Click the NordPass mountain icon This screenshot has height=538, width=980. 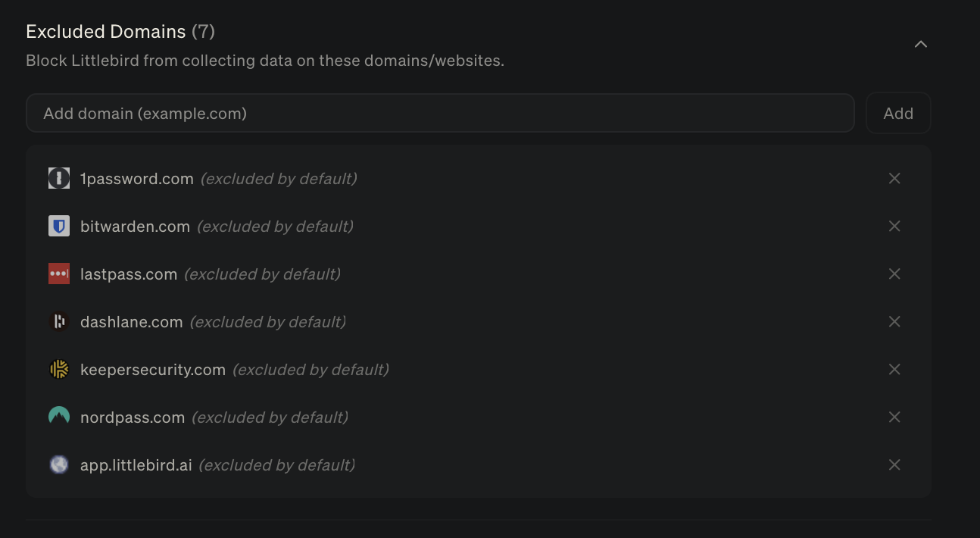point(59,417)
